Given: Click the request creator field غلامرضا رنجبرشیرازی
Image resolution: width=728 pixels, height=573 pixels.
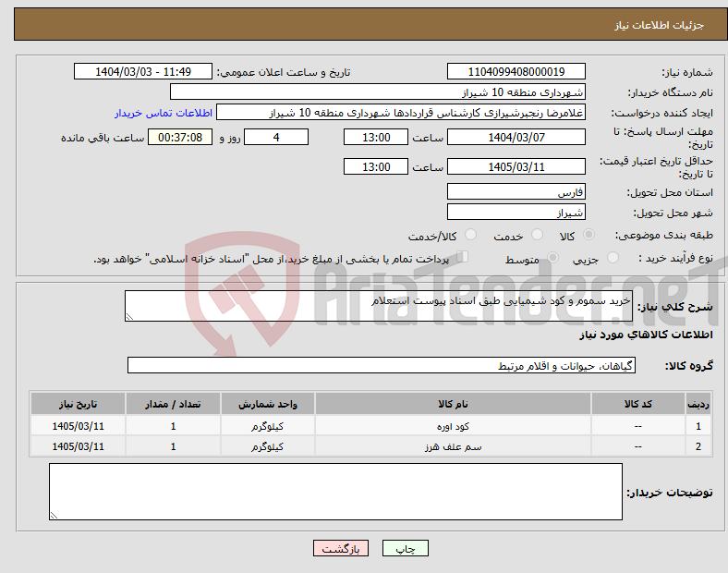Looking at the screenshot, I should pos(401,113).
